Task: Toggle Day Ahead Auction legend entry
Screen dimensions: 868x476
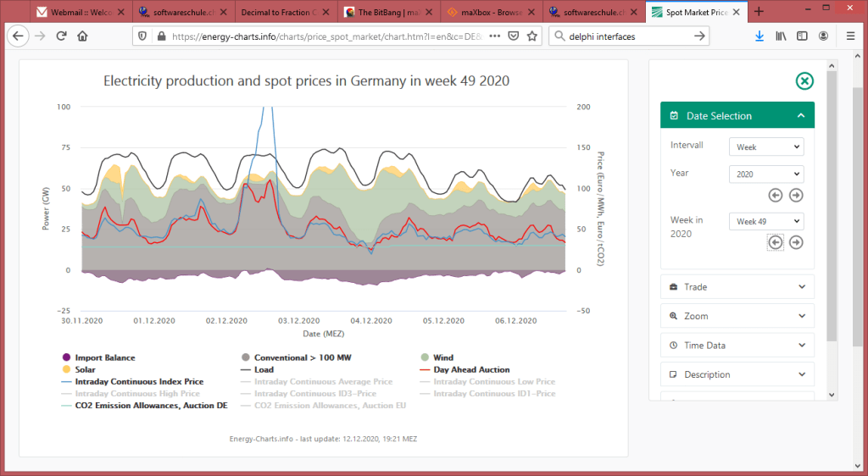Action: click(471, 370)
